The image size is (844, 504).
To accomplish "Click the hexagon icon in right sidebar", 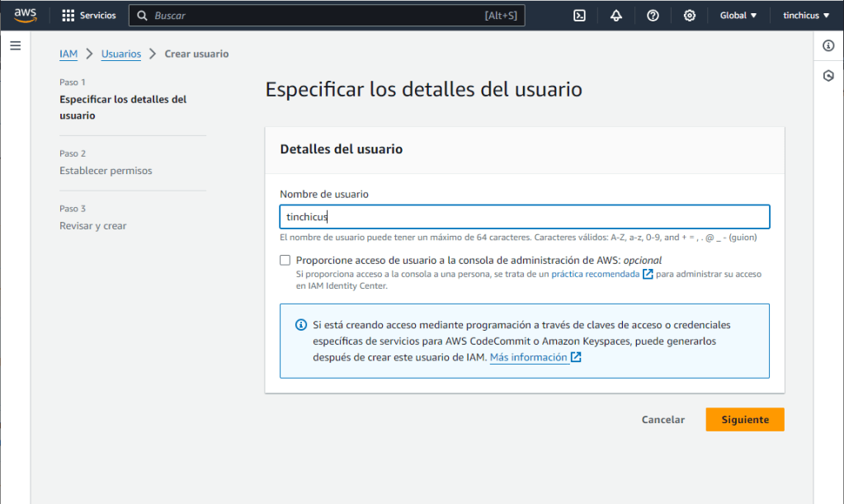I will [x=828, y=75].
